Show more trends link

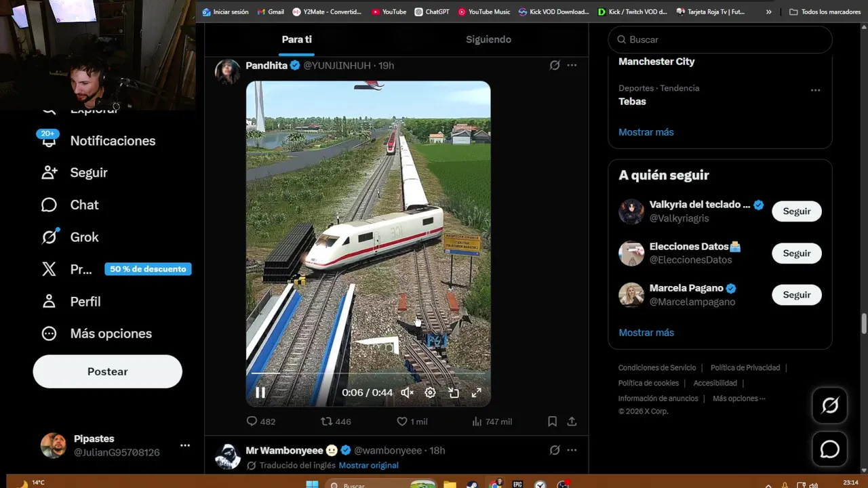(646, 132)
